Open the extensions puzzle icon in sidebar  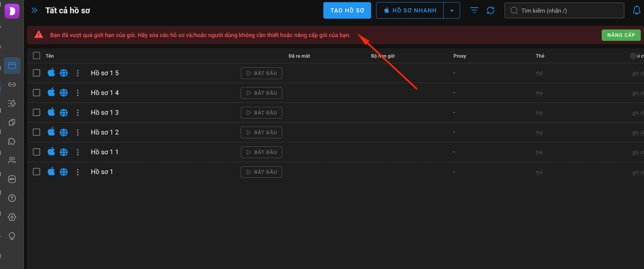point(12,141)
